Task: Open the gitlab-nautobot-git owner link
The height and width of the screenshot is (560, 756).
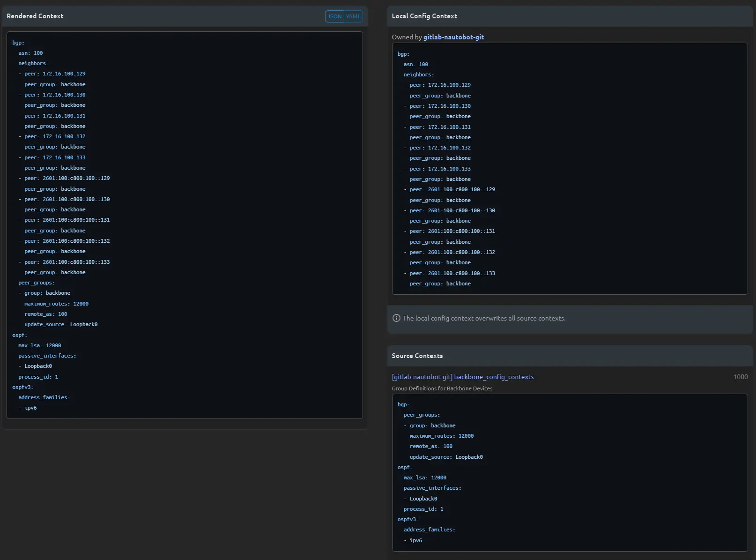Action: (453, 37)
